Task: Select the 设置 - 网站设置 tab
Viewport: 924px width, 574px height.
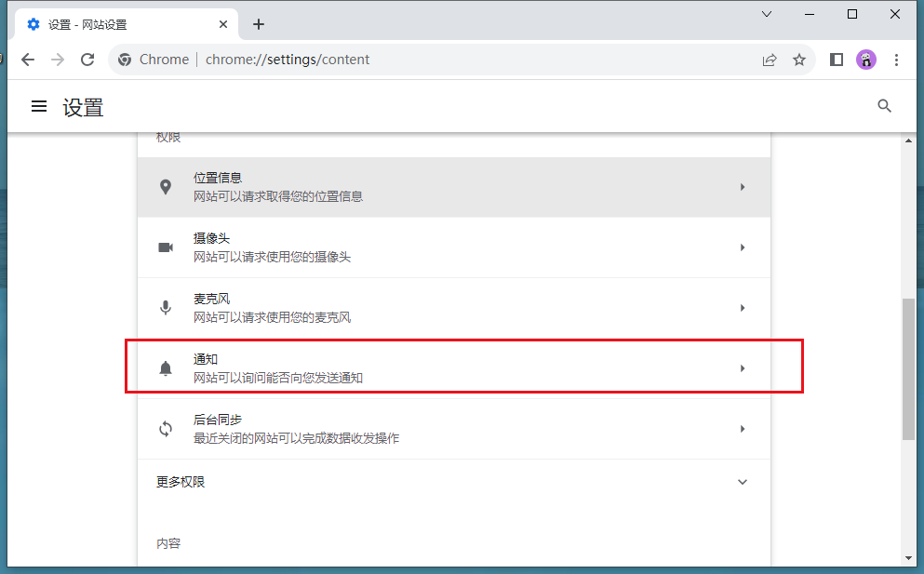Action: point(127,24)
